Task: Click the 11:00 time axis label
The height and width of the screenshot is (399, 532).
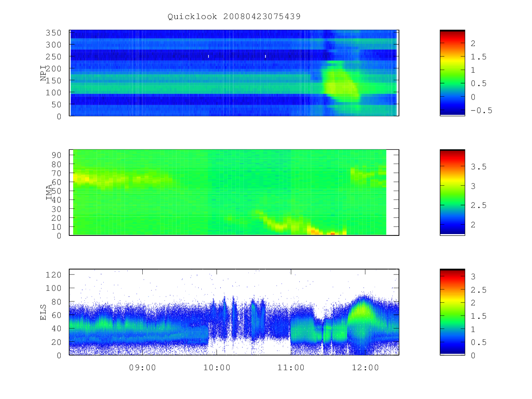Action: pos(291,368)
